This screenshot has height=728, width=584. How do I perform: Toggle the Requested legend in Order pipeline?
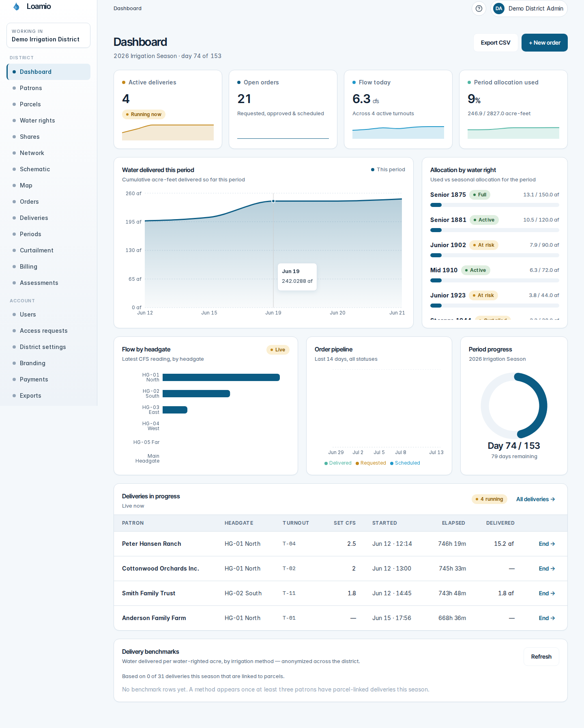(371, 463)
